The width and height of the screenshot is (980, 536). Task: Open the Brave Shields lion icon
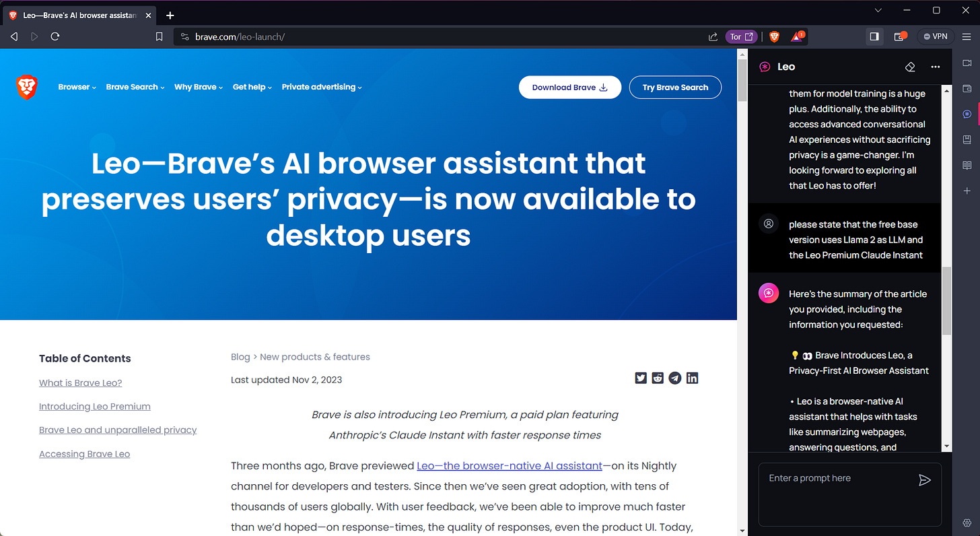(774, 36)
